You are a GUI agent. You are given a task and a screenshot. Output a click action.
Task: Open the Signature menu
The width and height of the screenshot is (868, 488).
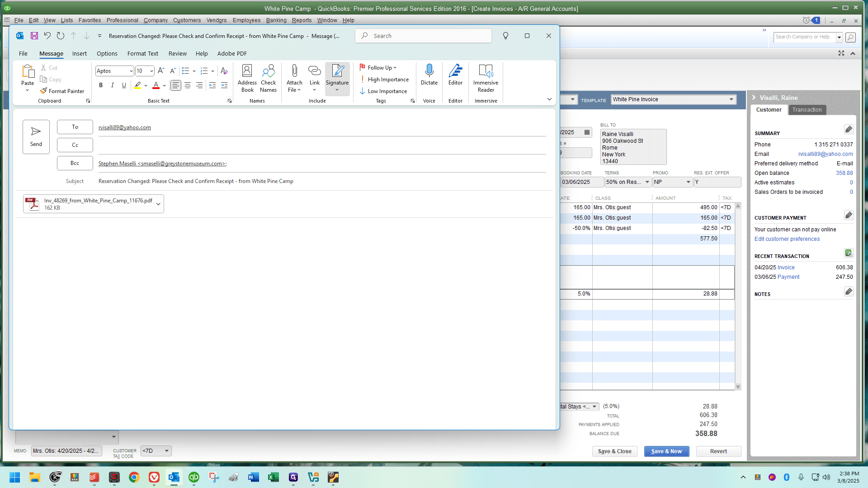pyautogui.click(x=337, y=79)
